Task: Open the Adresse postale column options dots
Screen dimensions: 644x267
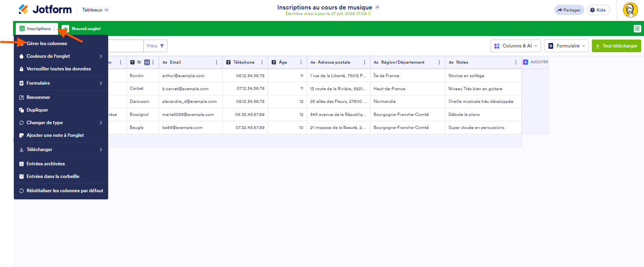Action: (364, 62)
